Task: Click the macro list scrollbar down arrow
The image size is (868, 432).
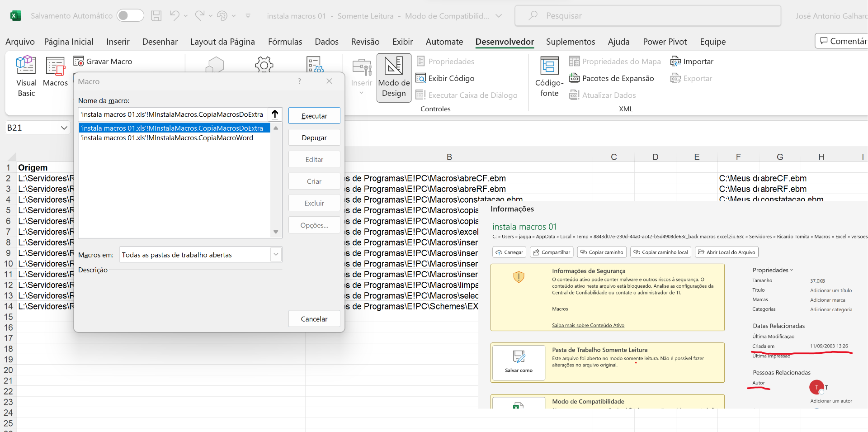Action: click(276, 232)
